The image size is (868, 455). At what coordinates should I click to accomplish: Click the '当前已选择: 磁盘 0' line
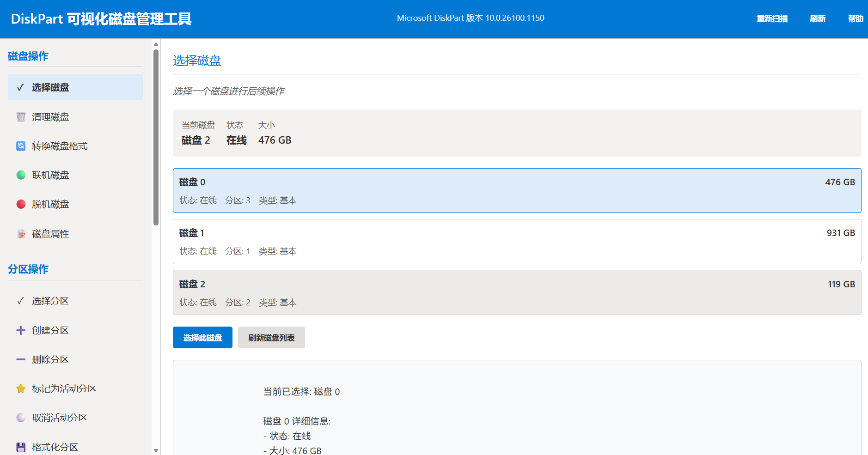301,392
